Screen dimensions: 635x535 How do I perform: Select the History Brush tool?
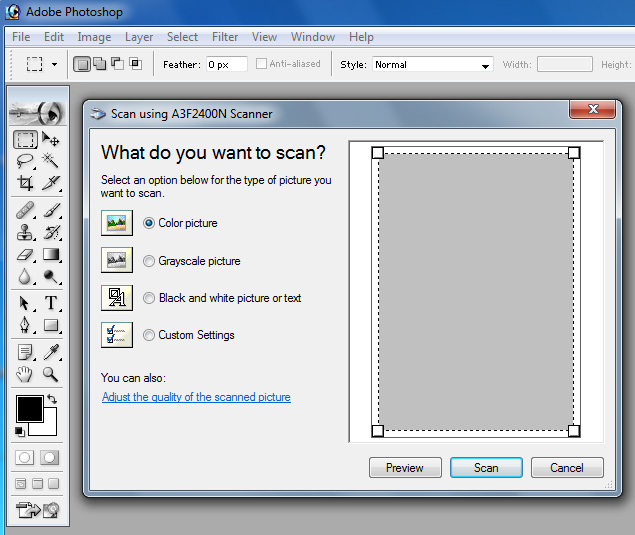(51, 232)
